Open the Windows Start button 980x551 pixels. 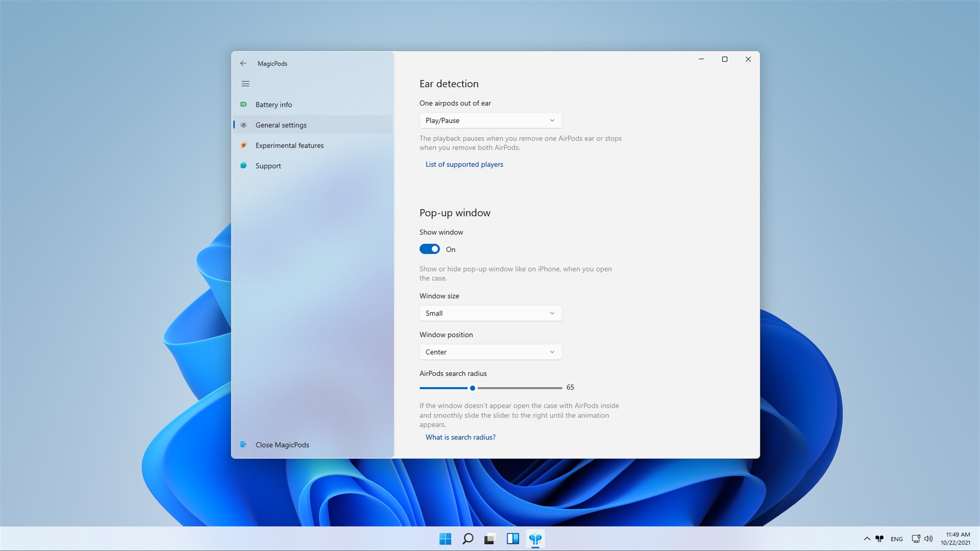pyautogui.click(x=445, y=539)
